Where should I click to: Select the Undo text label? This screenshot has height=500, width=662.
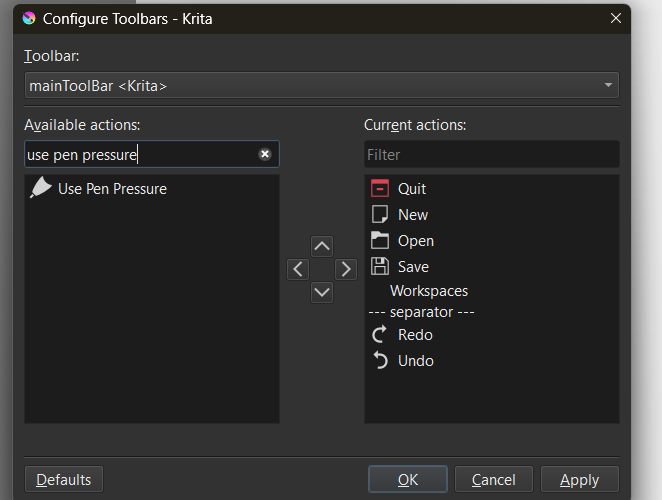416,361
